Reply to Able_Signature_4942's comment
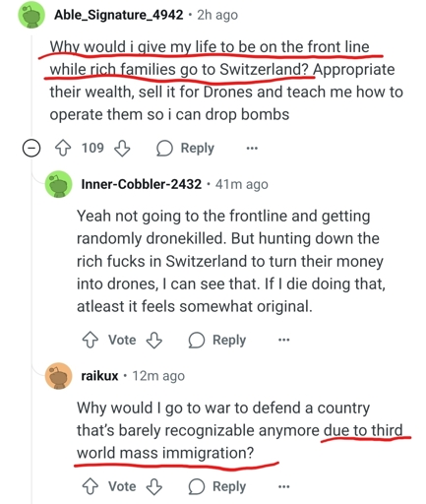 coord(185,149)
